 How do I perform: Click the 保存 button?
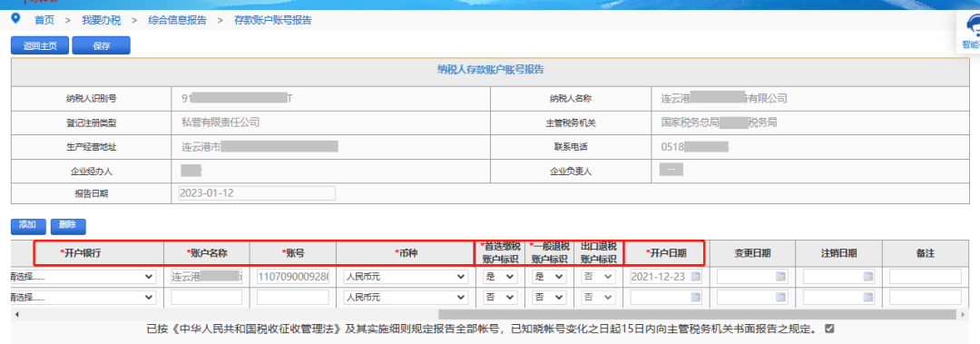tap(102, 45)
